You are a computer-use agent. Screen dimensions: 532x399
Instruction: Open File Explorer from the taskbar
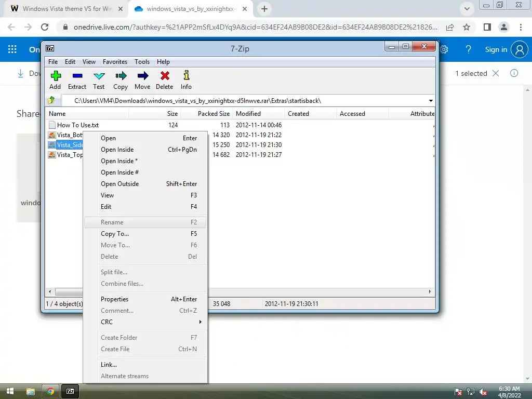31,391
